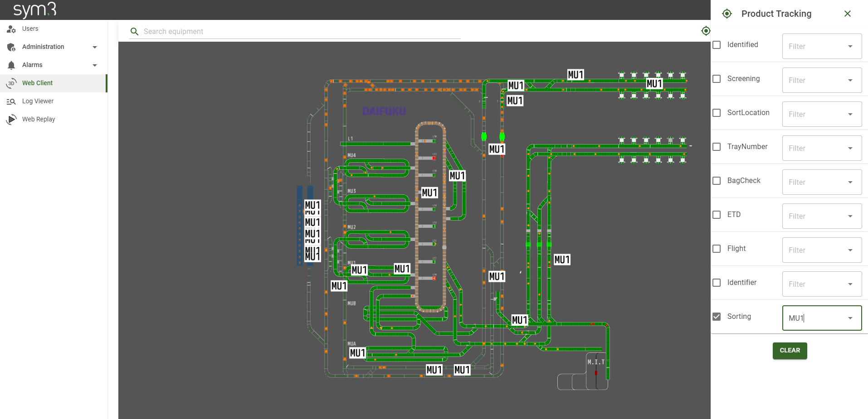Click the magnifier icon in search bar
Screen dimensions: 868x419
pyautogui.click(x=134, y=32)
